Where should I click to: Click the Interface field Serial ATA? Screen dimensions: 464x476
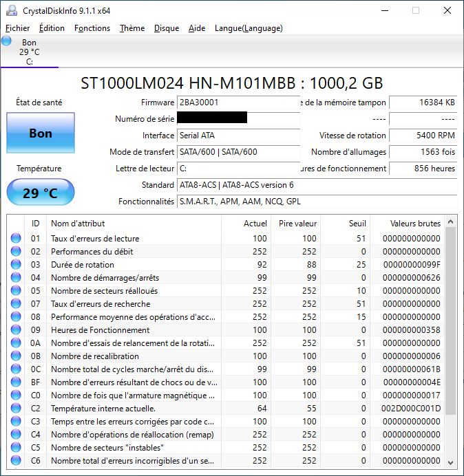tap(238, 135)
